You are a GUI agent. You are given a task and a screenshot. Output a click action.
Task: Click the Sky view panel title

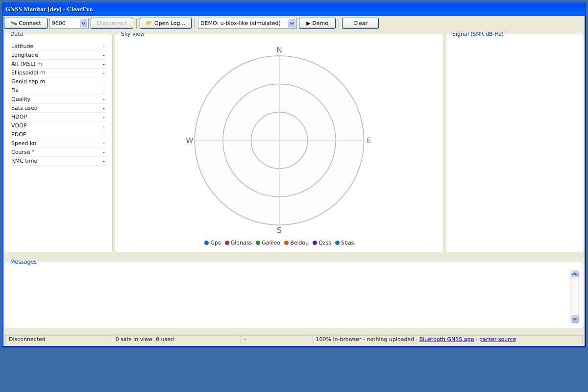coord(133,34)
